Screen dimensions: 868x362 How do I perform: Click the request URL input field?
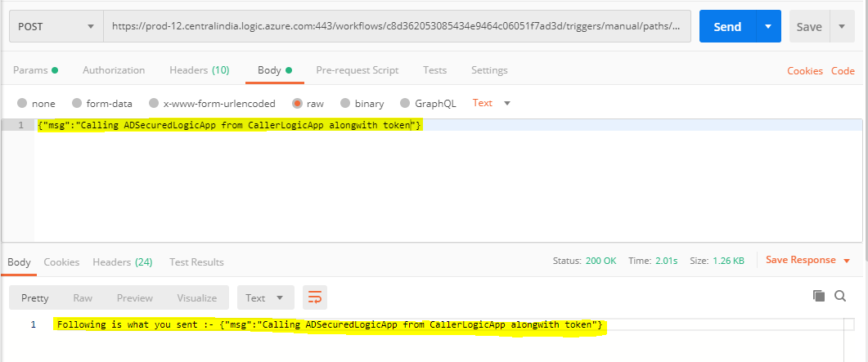[397, 26]
